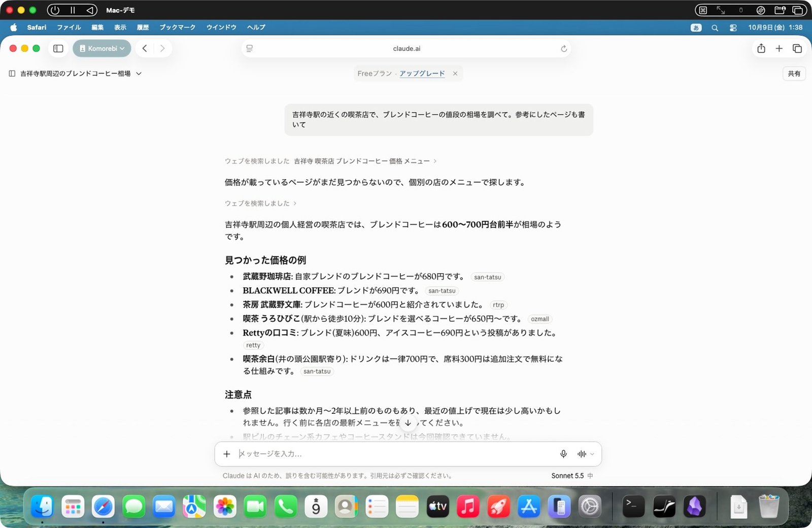Open san-tatsu citation beside 喫茶余白
The image size is (812, 528).
point(317,372)
